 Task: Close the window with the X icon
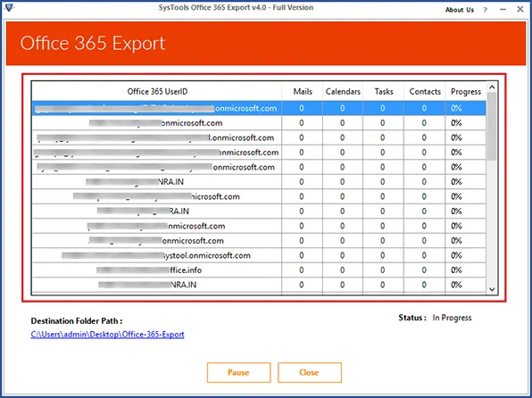520,10
